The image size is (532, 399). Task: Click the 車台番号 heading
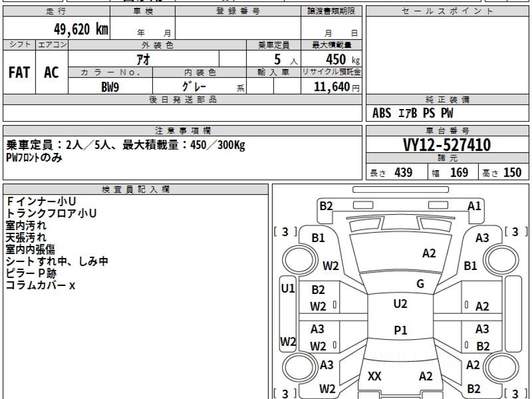tap(448, 131)
